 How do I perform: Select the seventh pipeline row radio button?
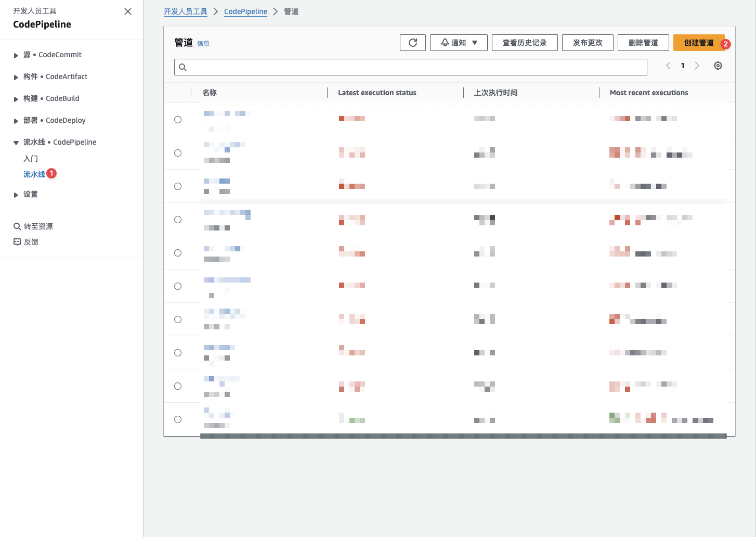[178, 319]
